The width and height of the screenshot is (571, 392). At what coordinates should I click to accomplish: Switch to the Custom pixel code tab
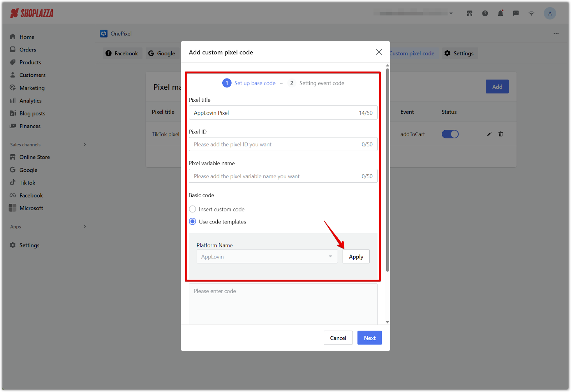coord(412,53)
